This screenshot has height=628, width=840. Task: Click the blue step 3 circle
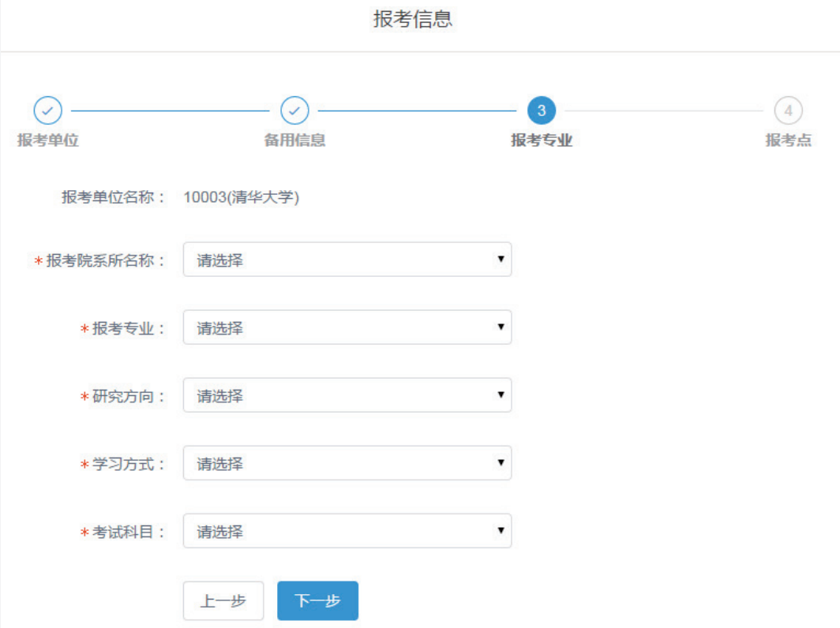541,111
